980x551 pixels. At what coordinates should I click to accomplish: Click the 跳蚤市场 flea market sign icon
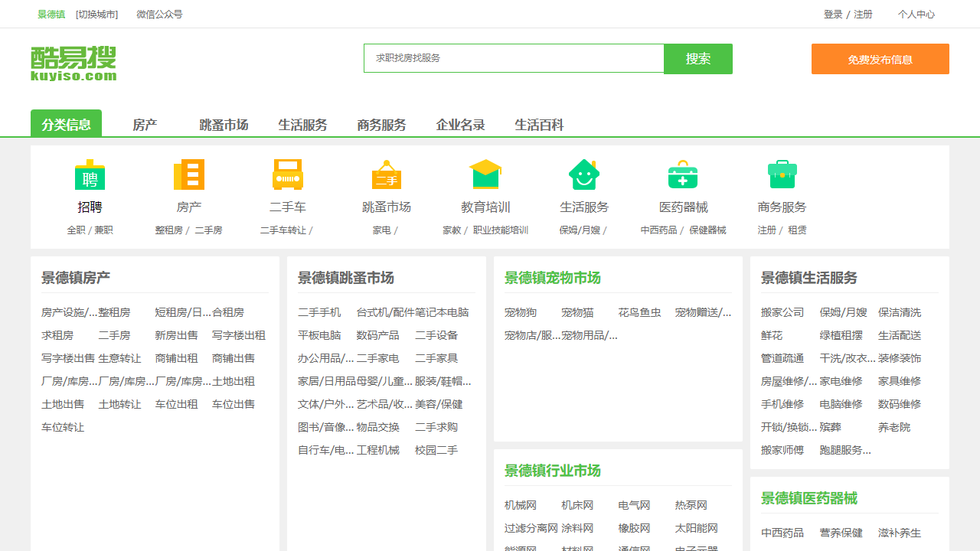click(386, 174)
